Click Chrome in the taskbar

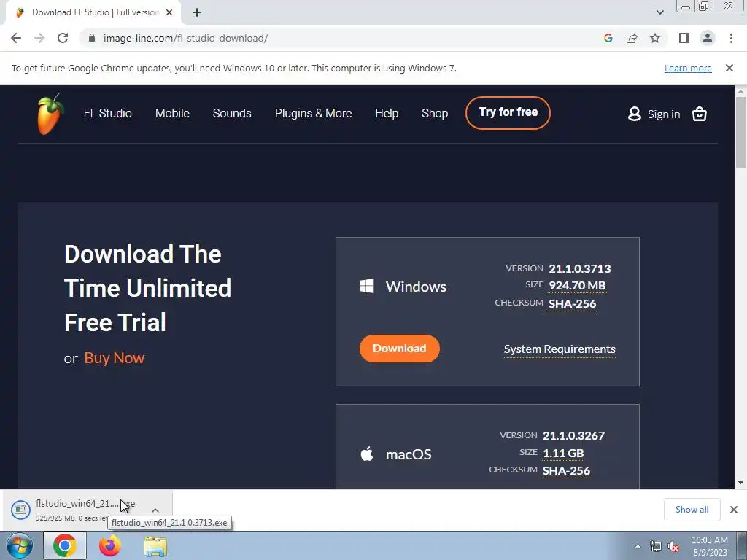65,545
